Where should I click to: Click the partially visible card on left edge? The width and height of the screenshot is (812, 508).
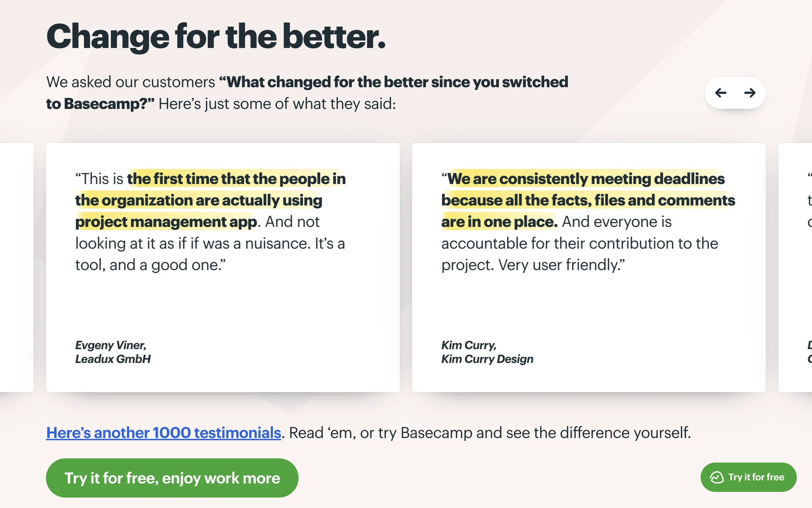(x=16, y=267)
